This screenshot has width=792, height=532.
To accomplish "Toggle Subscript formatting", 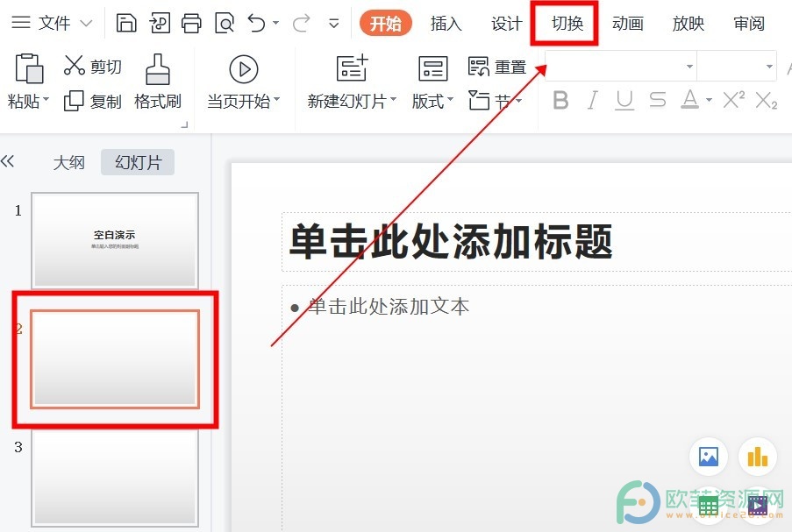I will pyautogui.click(x=767, y=100).
